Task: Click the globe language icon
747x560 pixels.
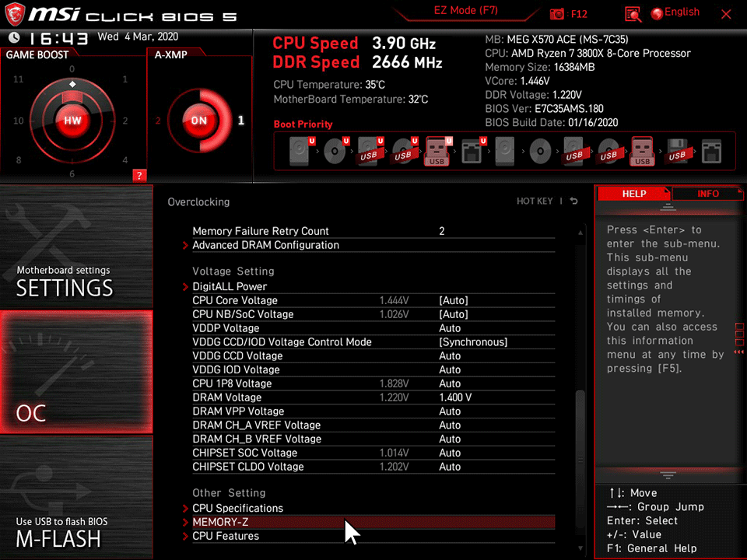Action: (x=657, y=14)
